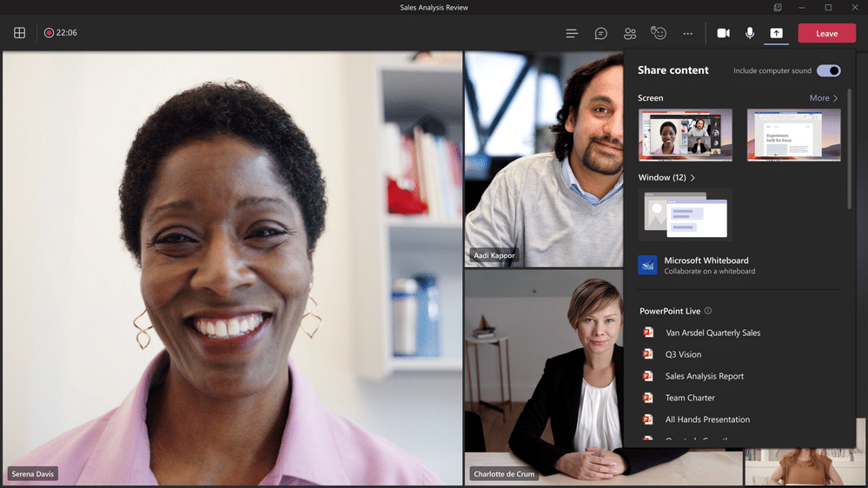Open the meeting notes list icon
Viewport: 868px width, 488px height.
pos(572,33)
